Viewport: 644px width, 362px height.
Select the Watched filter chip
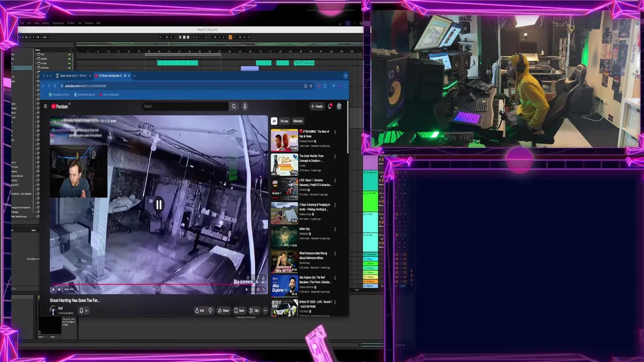point(298,121)
